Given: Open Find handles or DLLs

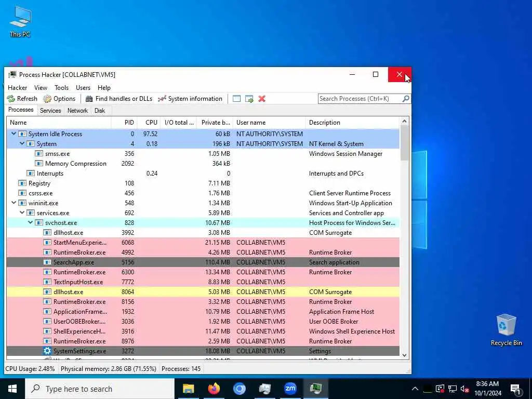Looking at the screenshot, I should point(119,99).
